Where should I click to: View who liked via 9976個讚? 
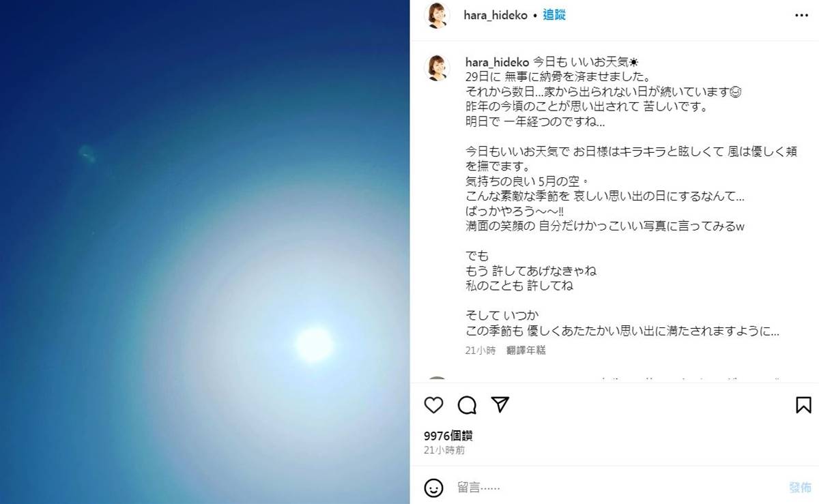[448, 436]
